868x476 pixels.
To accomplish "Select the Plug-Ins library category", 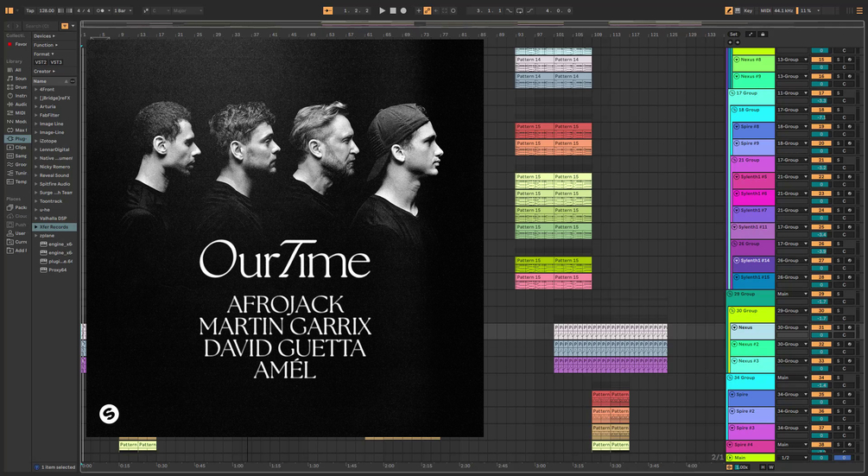I will [16, 138].
